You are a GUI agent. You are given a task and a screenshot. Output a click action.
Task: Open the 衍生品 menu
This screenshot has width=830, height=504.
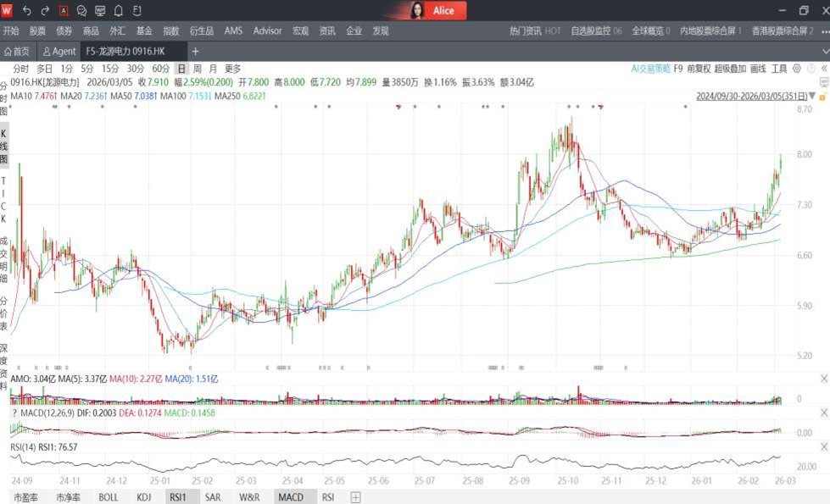click(x=201, y=31)
